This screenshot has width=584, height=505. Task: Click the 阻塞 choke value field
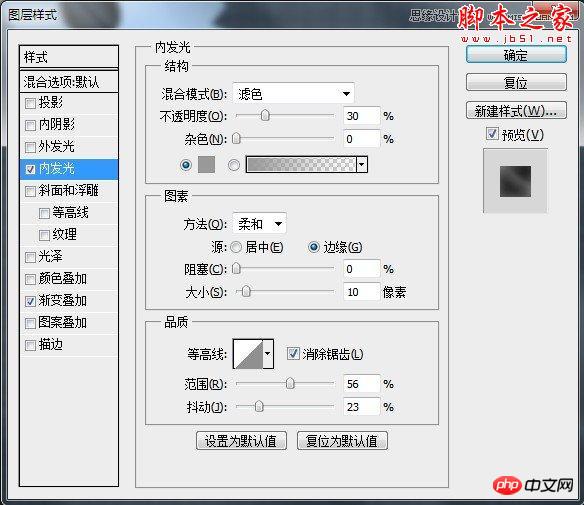tap(362, 269)
